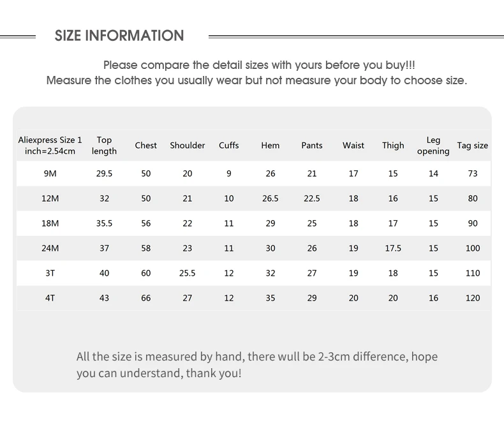The width and height of the screenshot is (504, 425).
Task: Select the Tag size column header
Action: (473, 145)
